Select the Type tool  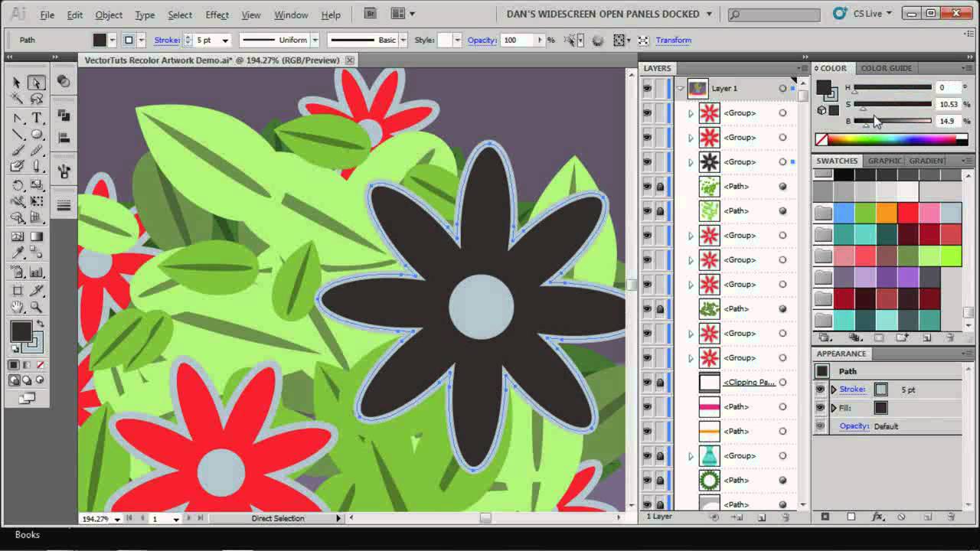[x=36, y=118]
